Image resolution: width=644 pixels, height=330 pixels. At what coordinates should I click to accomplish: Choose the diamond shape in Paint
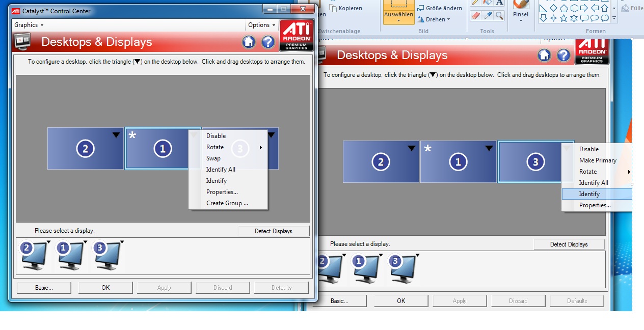click(x=553, y=8)
